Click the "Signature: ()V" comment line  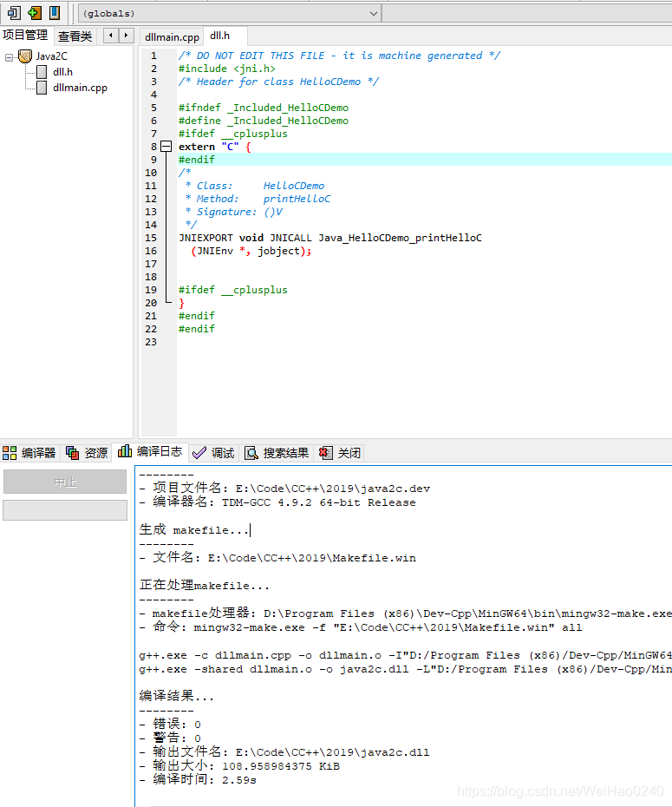pos(233,212)
